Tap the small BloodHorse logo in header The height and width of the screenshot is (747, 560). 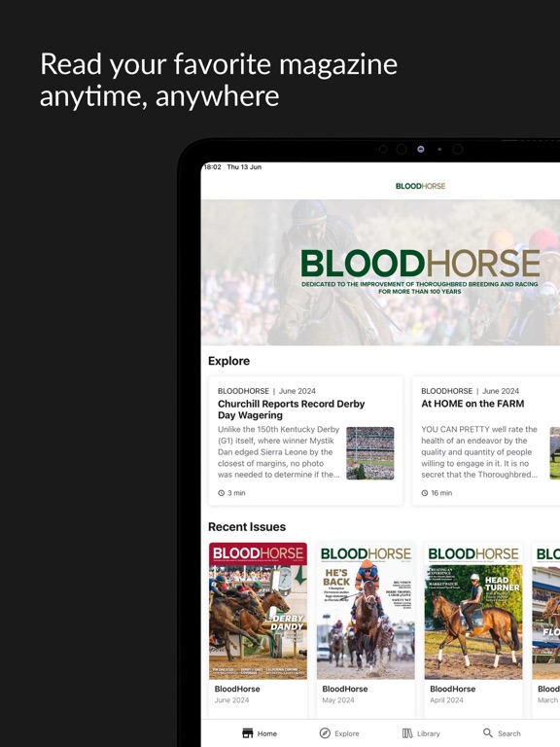tap(420, 186)
